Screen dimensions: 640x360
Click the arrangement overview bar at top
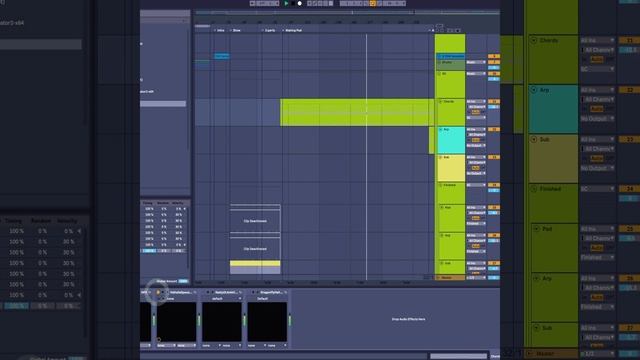(x=347, y=13)
